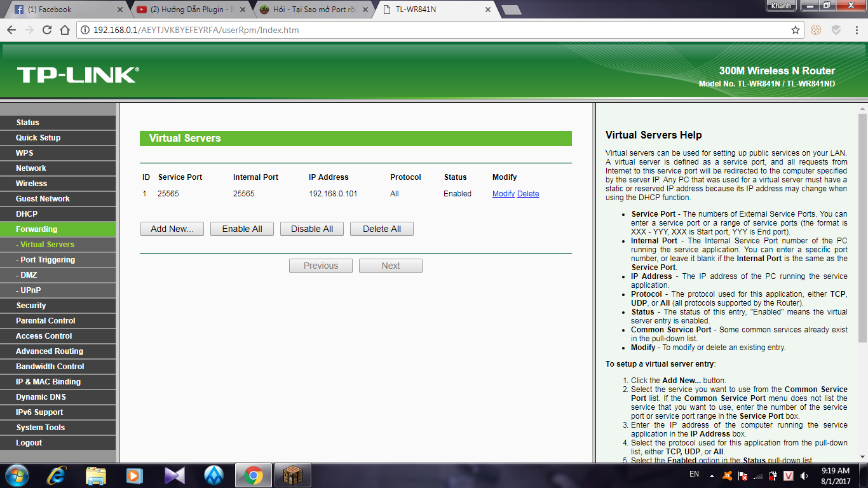Image resolution: width=868 pixels, height=488 pixels.
Task: Click Enable All virtual servers
Action: [242, 229]
